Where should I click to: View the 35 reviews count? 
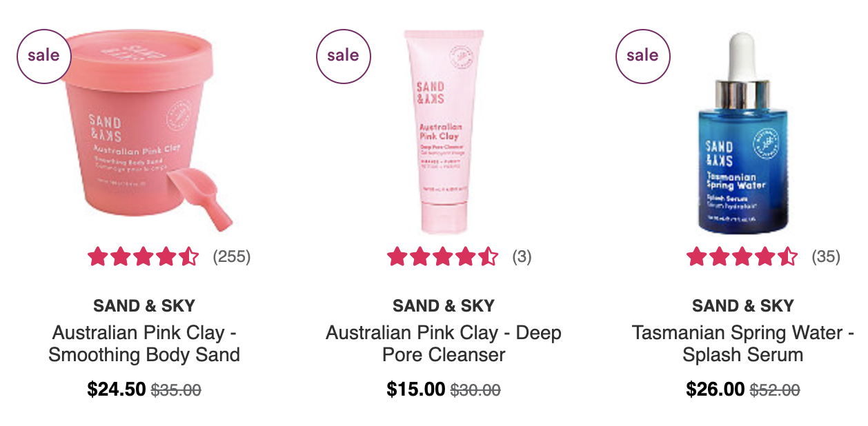coord(826,257)
